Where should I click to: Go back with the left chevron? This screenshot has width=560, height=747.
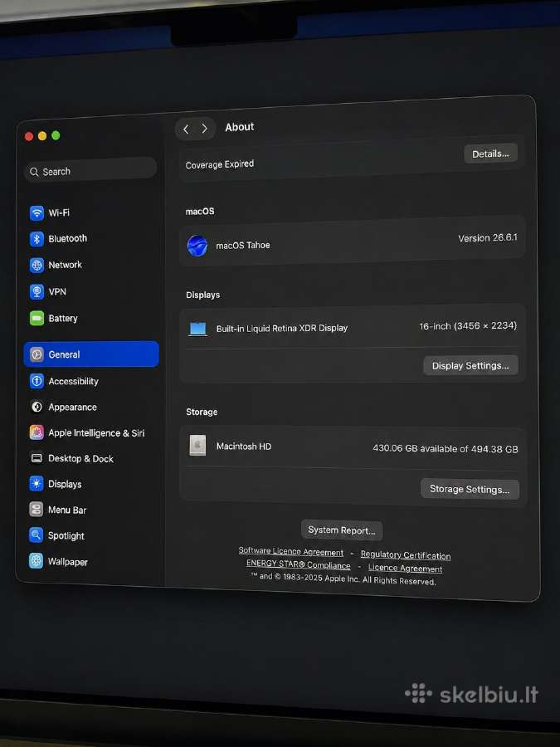186,129
